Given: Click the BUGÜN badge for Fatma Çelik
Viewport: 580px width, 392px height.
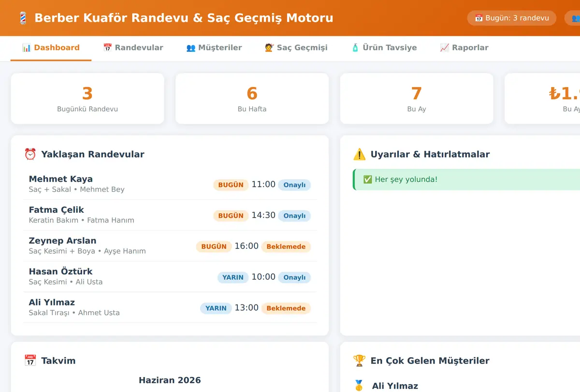Looking at the screenshot, I should click(231, 216).
